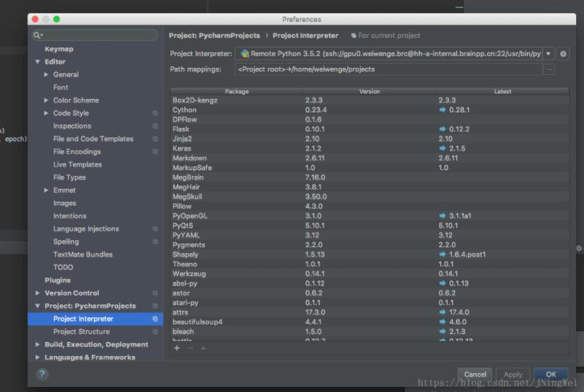Click the plus icon to install package

177,348
